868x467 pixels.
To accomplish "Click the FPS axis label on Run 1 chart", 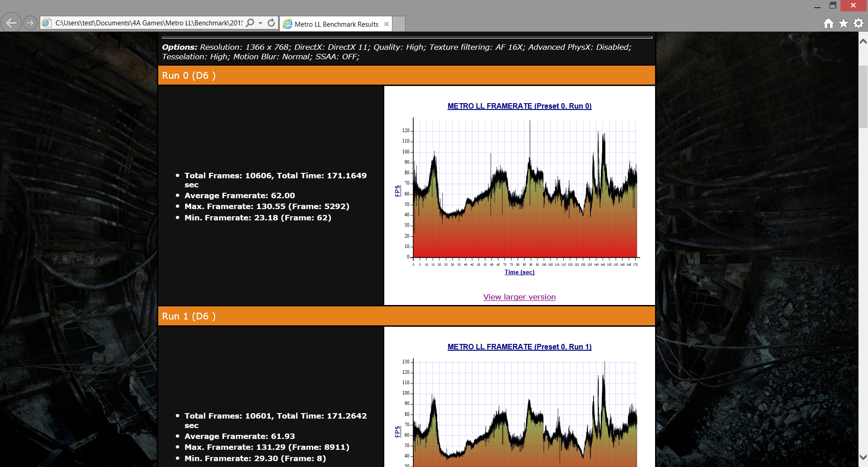I will [397, 431].
